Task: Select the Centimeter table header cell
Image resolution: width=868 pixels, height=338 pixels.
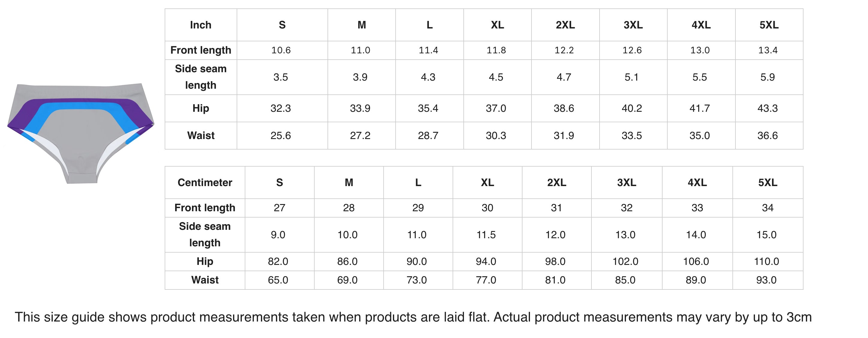Action: 205,182
